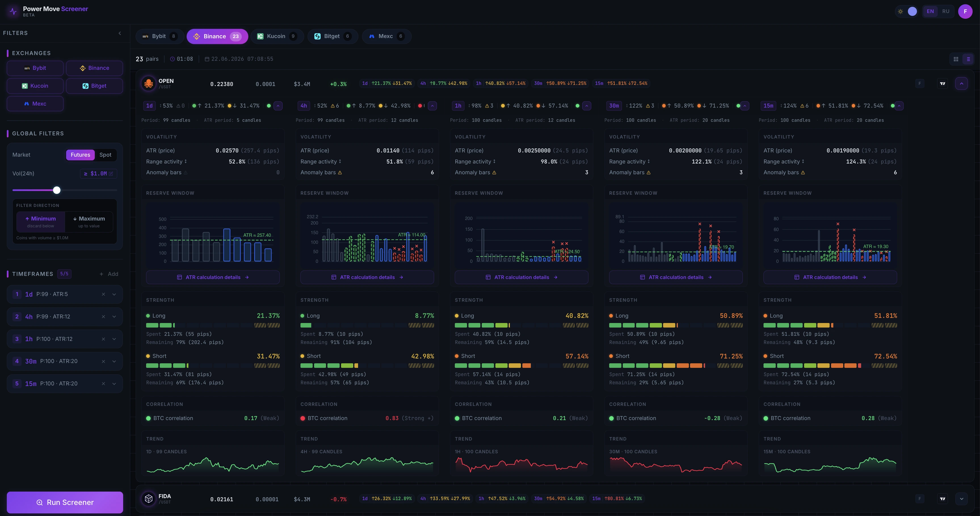Viewport: 980px width, 516px height.
Task: Click the 1D 99 candles trend sparkline
Action: tap(213, 465)
